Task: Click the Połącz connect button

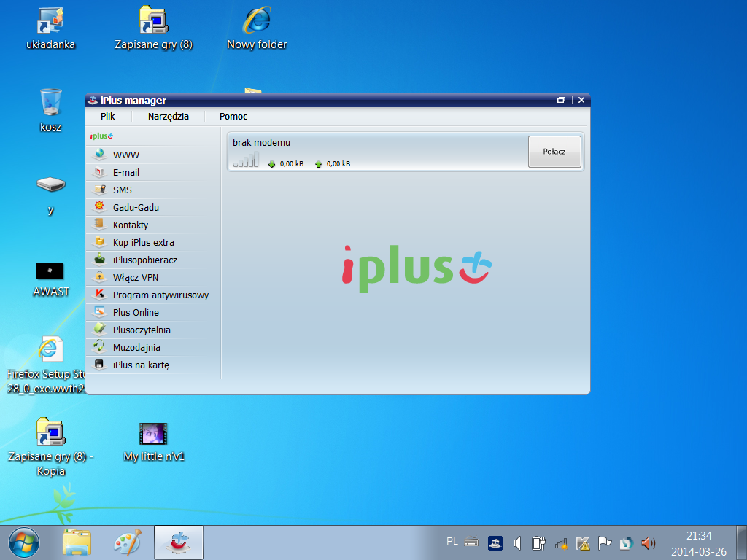Action: click(x=554, y=152)
